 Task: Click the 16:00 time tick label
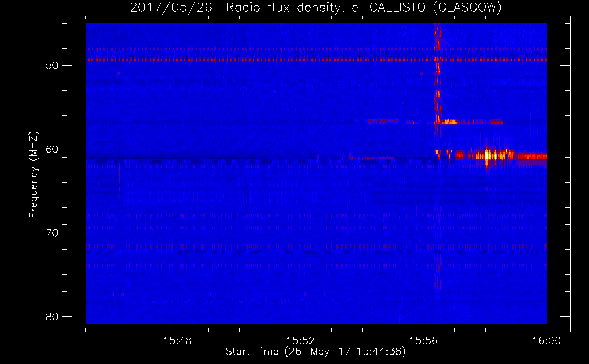tap(546, 341)
